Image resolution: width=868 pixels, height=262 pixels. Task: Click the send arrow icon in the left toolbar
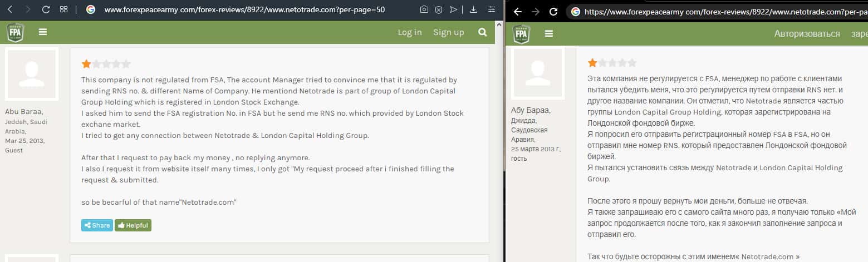[454, 9]
